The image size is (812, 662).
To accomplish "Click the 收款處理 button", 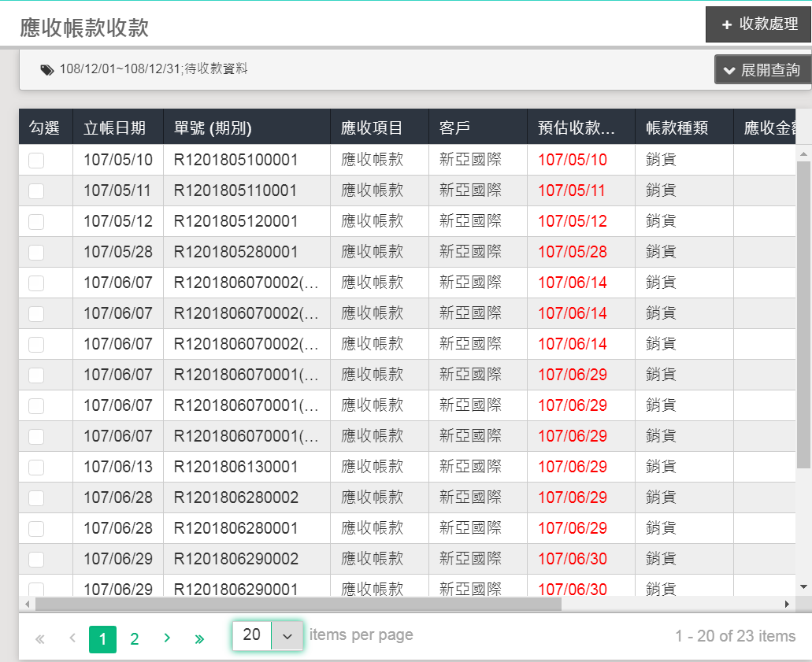I will click(759, 24).
